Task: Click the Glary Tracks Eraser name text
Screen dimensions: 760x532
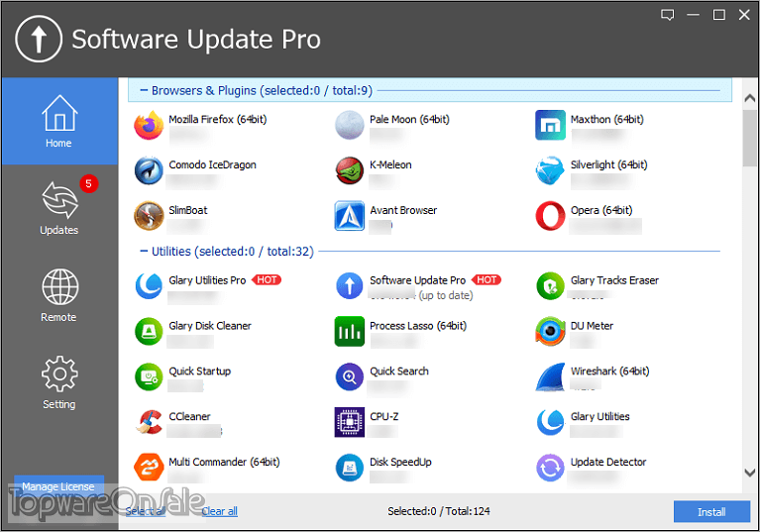Action: (x=614, y=280)
